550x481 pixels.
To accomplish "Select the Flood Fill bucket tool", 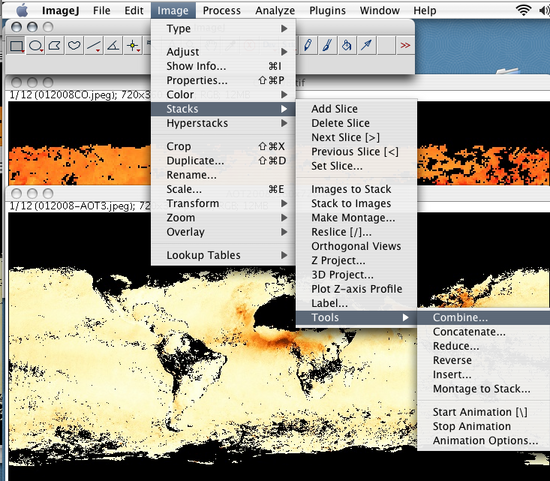I will pos(347,46).
